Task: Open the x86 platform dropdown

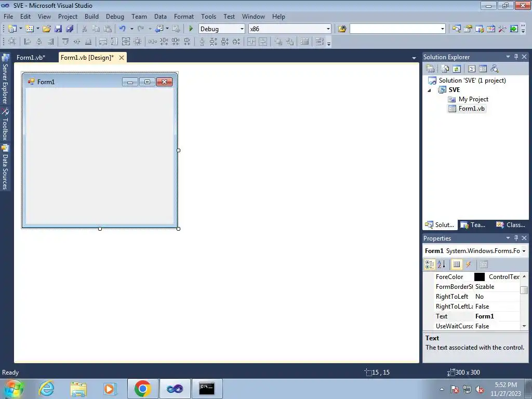Action: tap(328, 29)
